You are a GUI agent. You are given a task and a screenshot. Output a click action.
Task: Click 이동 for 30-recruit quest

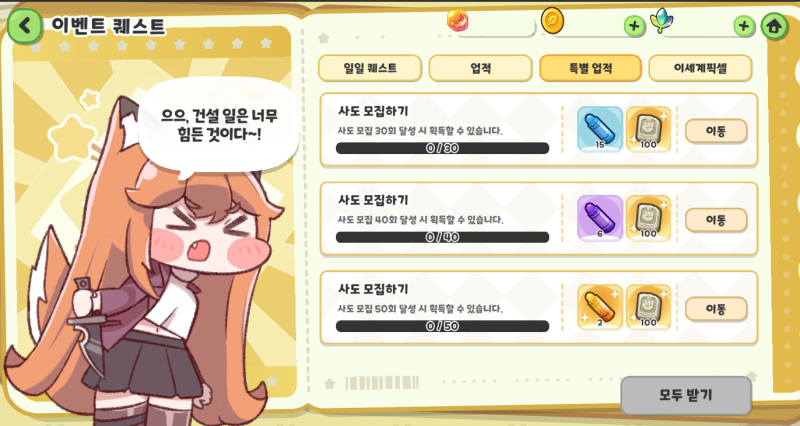tap(716, 131)
